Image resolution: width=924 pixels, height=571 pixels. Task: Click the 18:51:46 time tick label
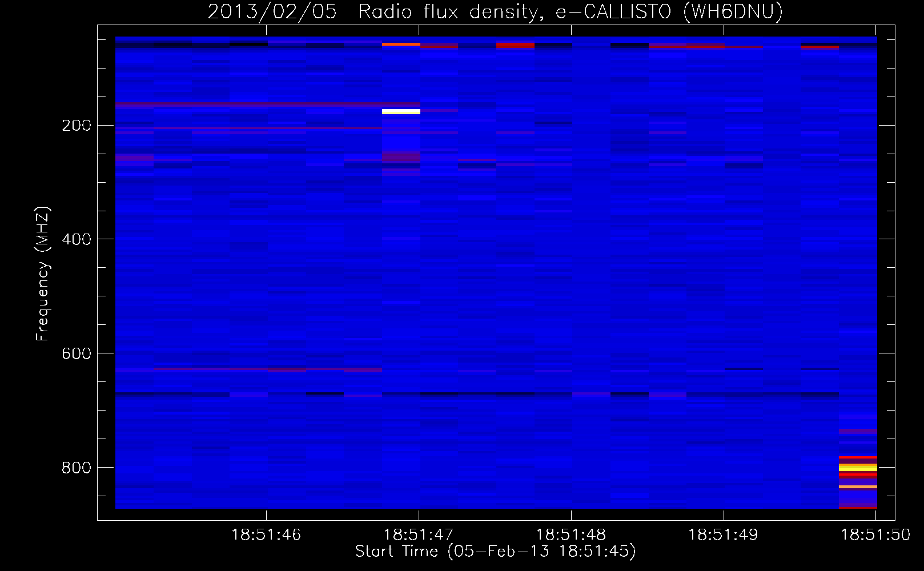pos(266,535)
